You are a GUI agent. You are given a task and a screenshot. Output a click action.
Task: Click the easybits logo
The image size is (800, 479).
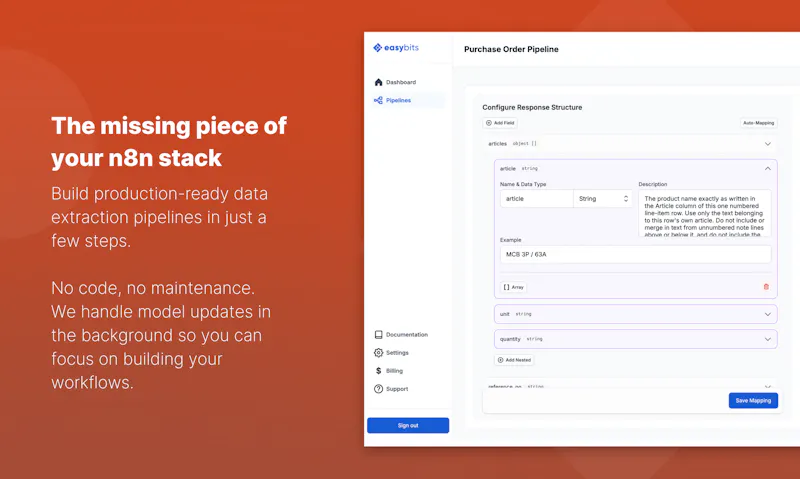pos(396,47)
